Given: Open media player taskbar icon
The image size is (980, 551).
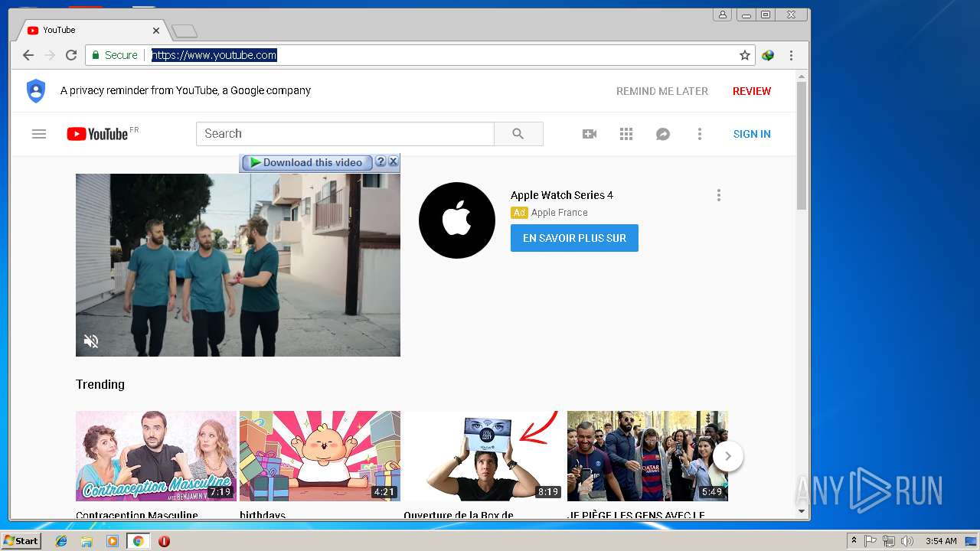Looking at the screenshot, I should (113, 541).
